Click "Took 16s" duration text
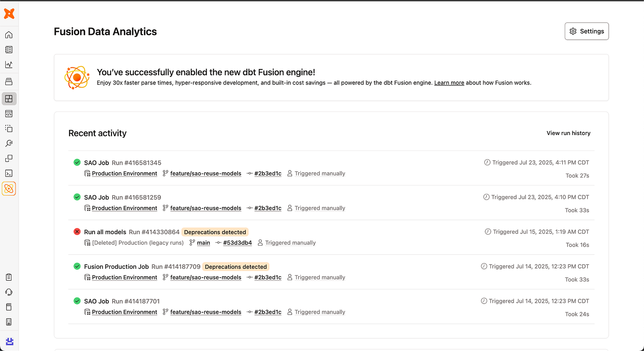 pos(577,245)
